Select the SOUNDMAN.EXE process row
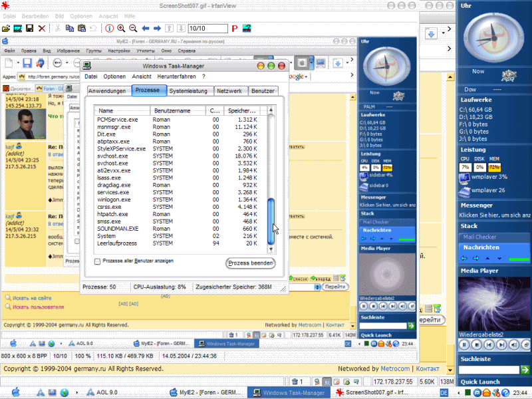This screenshot has width=532, height=399. click(177, 229)
